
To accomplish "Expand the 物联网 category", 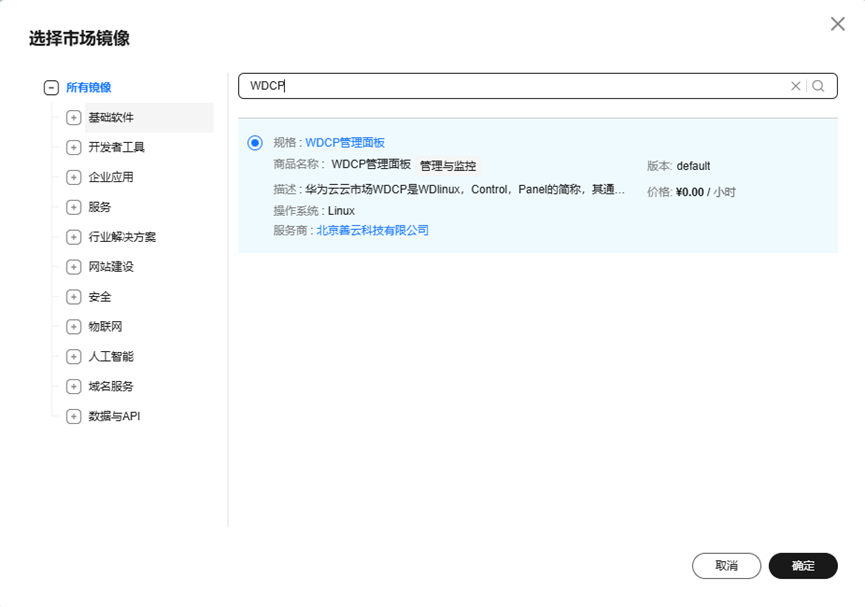I will pyautogui.click(x=73, y=327).
